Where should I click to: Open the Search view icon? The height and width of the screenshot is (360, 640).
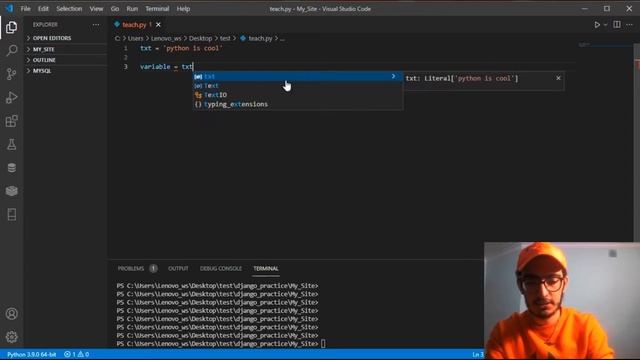click(11, 50)
